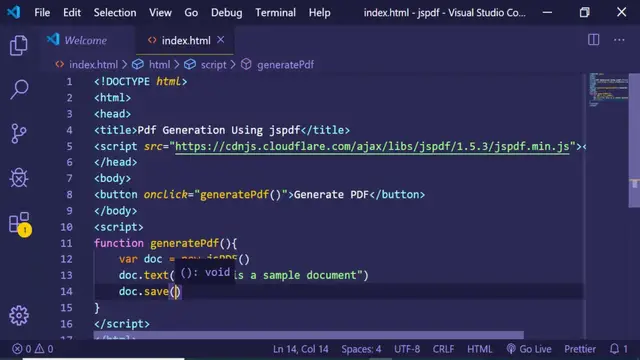
Task: Click the 'var doc' declaration
Action: click(140, 259)
